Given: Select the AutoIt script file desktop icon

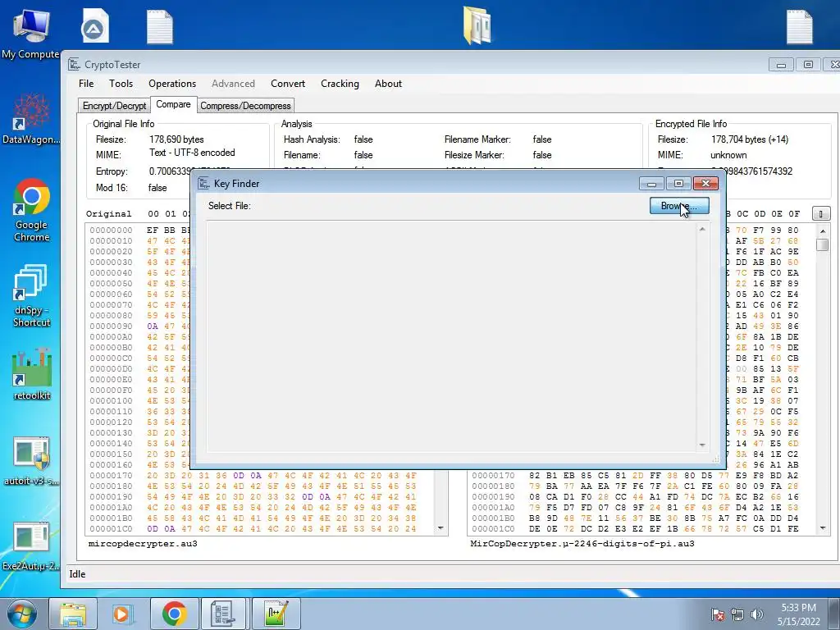Looking at the screenshot, I should pos(95,25).
